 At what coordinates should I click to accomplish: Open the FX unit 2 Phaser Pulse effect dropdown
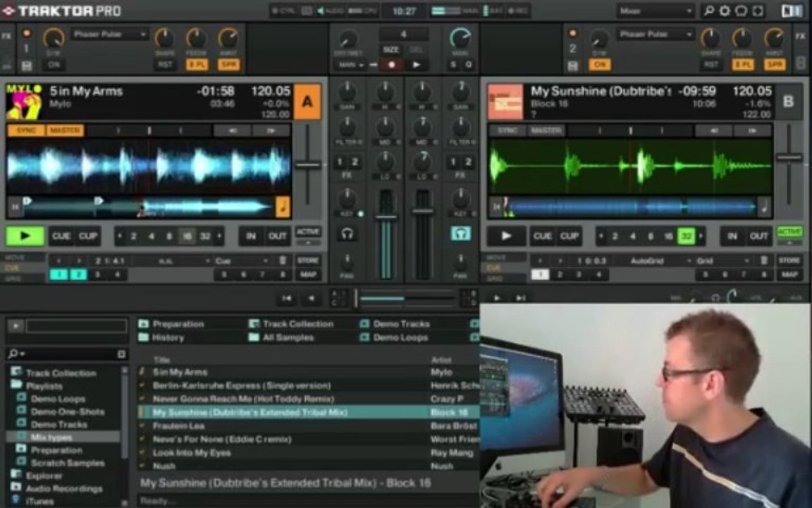point(655,35)
